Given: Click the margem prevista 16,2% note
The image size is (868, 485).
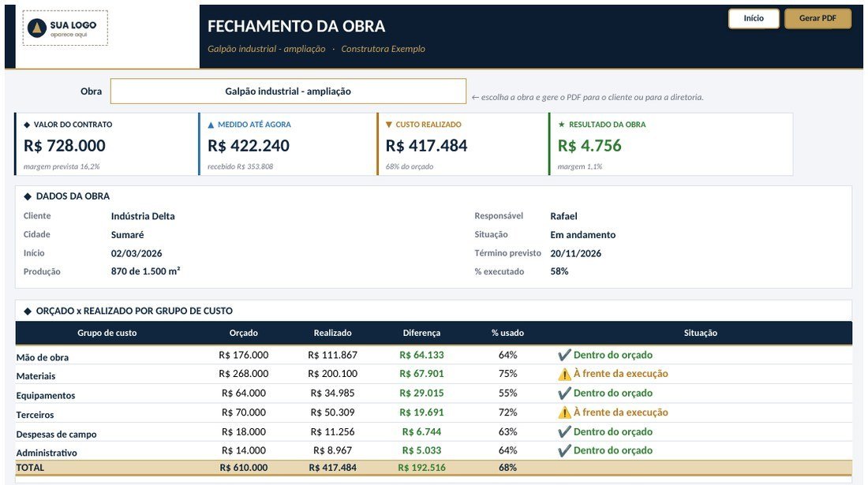Looking at the screenshot, I should [x=62, y=166].
